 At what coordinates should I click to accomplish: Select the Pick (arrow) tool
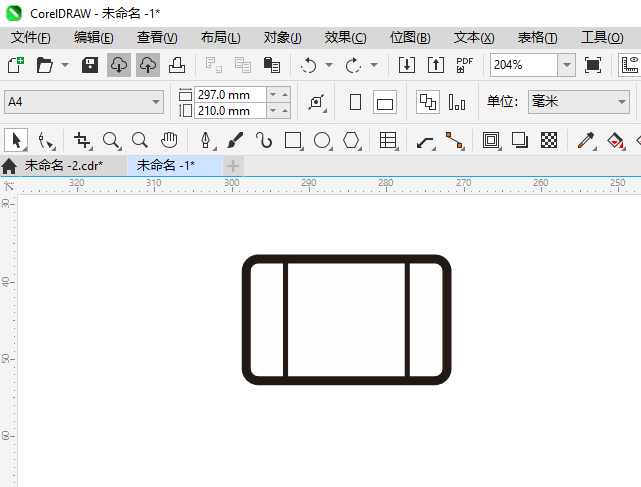pyautogui.click(x=16, y=140)
